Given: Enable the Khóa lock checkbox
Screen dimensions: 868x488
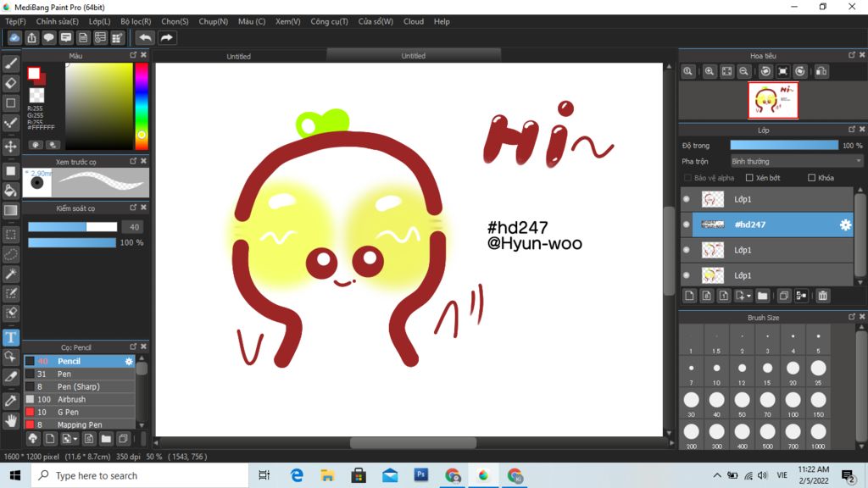Looking at the screenshot, I should click(811, 178).
